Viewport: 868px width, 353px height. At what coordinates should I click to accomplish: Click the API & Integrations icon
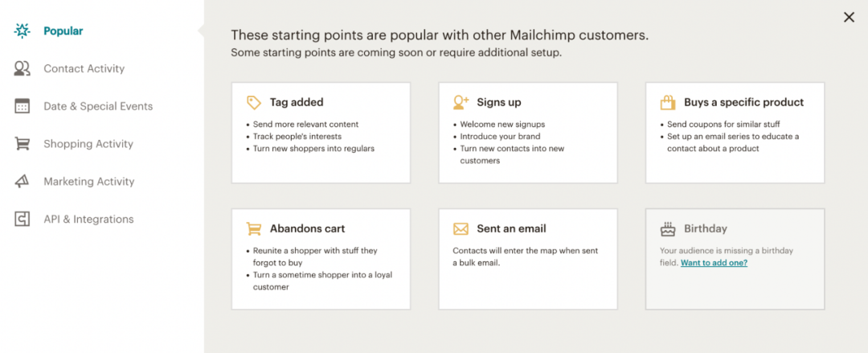(23, 219)
